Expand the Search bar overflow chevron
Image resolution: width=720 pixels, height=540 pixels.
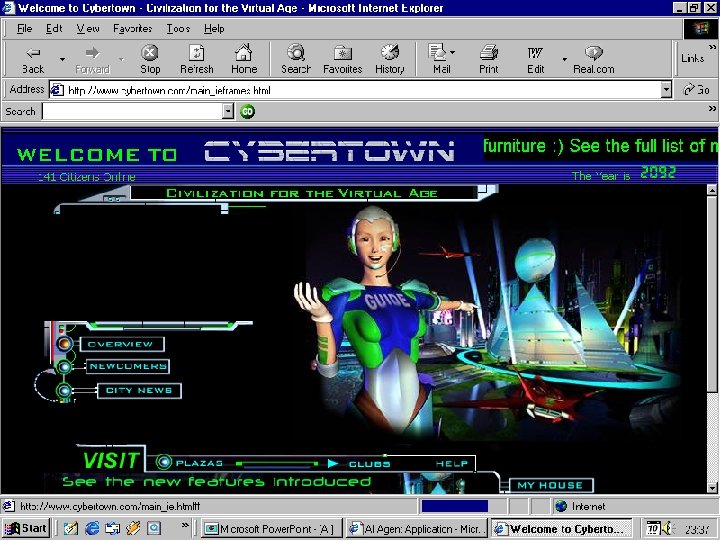pyautogui.click(x=712, y=108)
